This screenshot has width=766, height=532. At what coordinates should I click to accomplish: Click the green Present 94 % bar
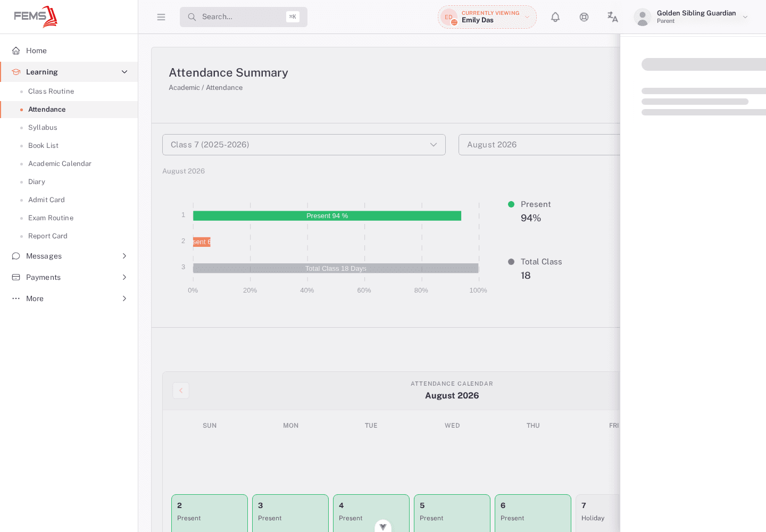click(327, 215)
